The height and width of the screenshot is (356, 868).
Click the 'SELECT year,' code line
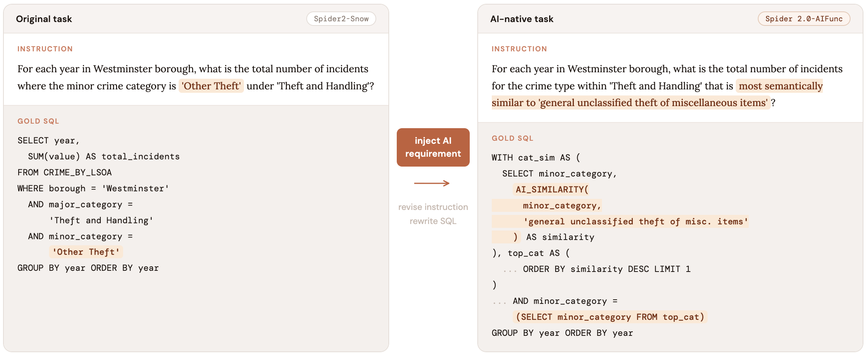[x=49, y=141]
